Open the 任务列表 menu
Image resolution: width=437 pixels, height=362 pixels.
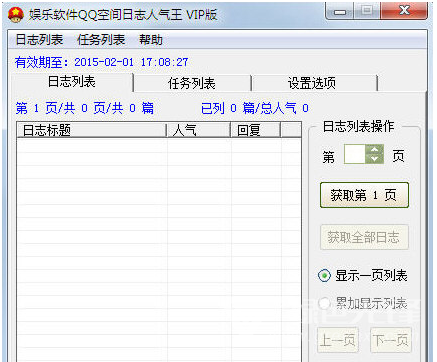(101, 40)
